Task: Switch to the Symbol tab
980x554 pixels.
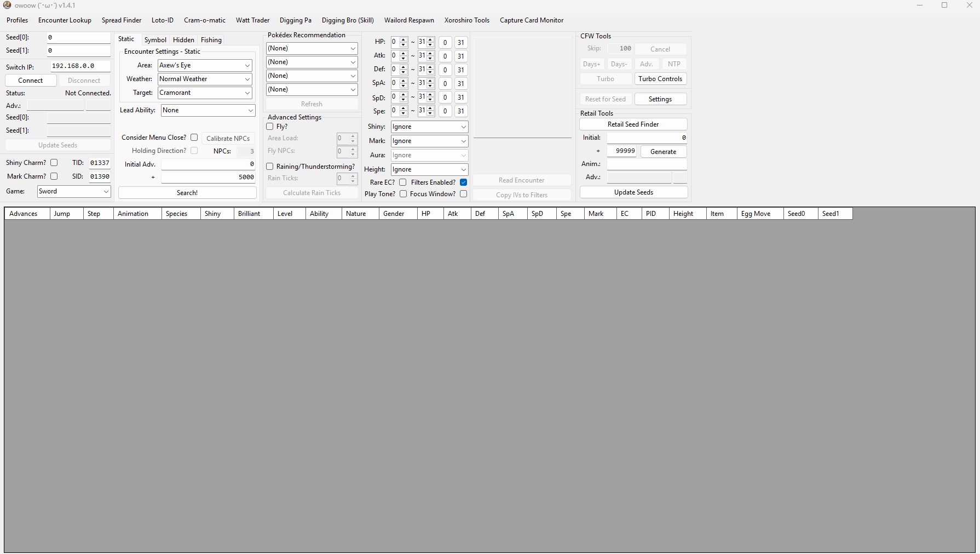Action: tap(155, 40)
